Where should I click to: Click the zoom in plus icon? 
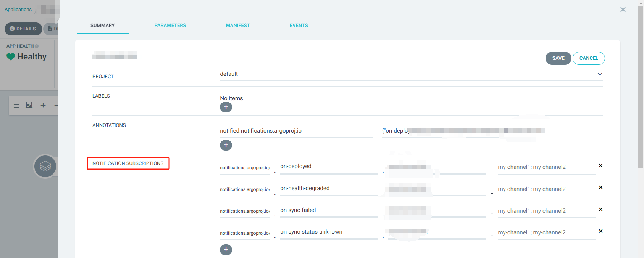pos(43,105)
